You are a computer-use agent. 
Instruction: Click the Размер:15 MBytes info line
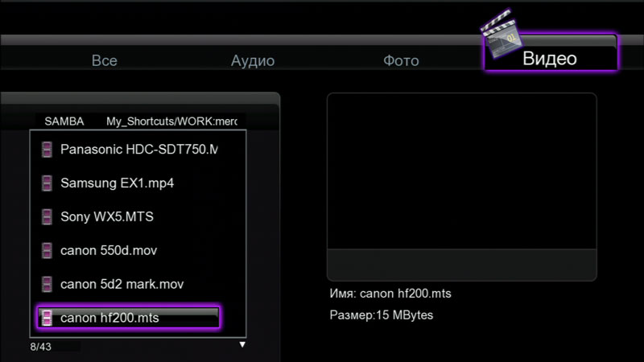click(381, 315)
